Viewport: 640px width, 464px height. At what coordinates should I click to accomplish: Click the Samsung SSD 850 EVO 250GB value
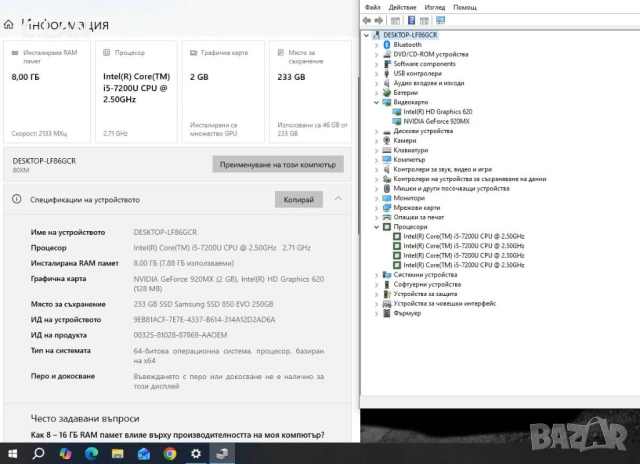203,304
